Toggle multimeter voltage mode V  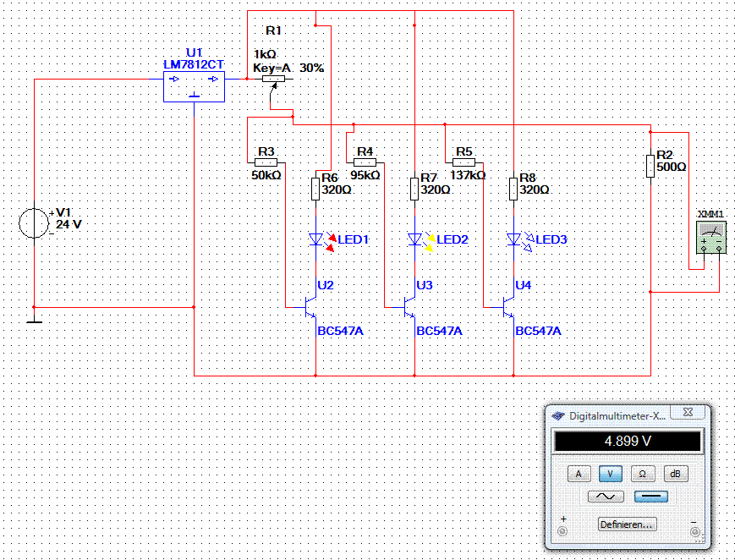(611, 474)
